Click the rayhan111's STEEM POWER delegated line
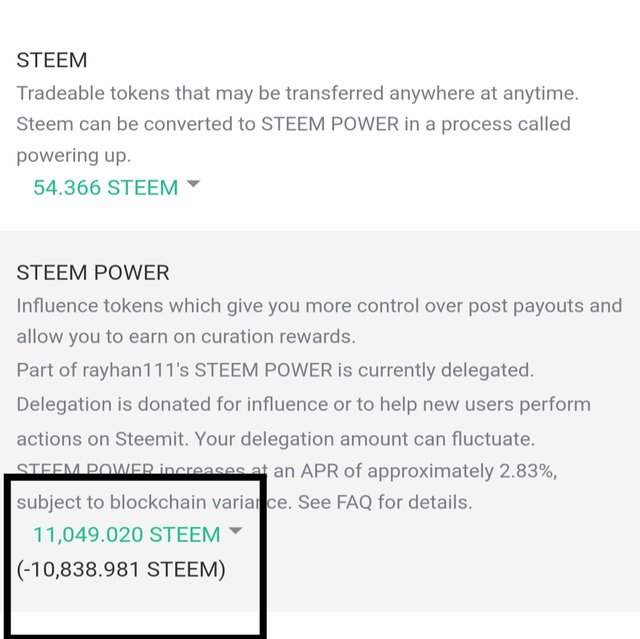 [x=274, y=370]
